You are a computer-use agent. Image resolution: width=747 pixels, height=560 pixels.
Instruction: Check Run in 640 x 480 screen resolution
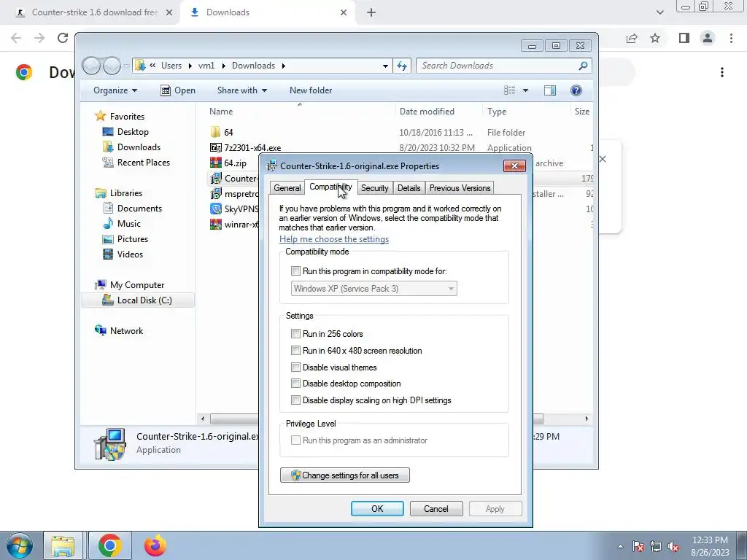click(x=295, y=351)
